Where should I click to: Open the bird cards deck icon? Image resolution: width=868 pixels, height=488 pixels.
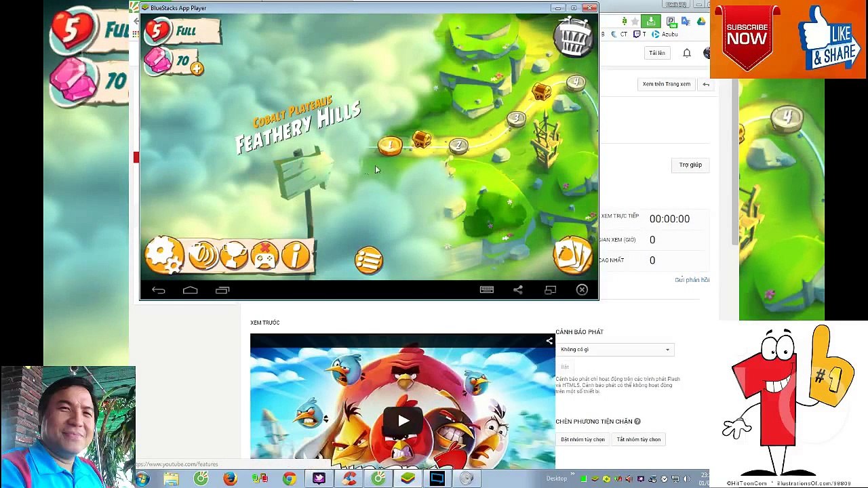(572, 255)
